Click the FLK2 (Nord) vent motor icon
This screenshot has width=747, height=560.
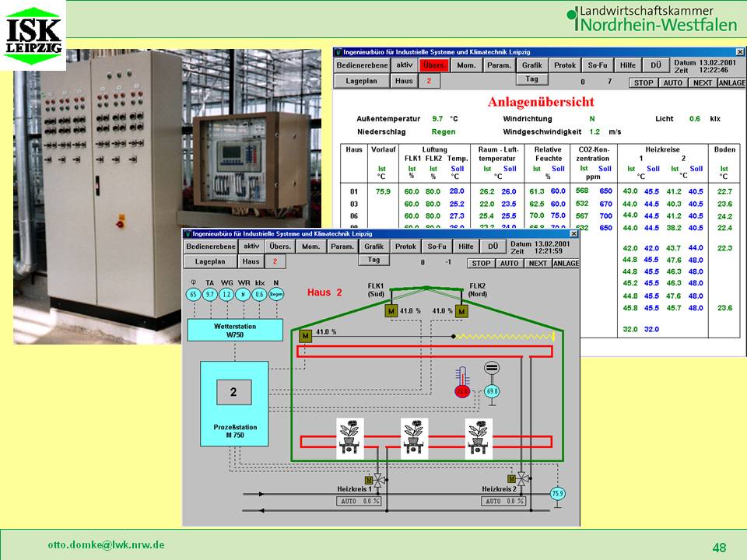tap(462, 311)
